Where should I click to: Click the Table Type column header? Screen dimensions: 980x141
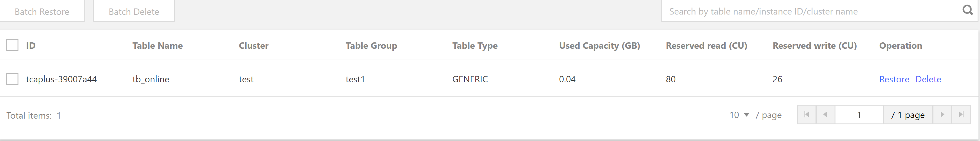[475, 46]
